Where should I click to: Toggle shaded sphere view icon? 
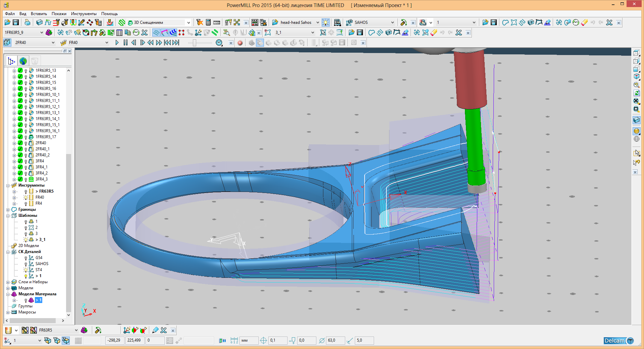[x=636, y=131]
